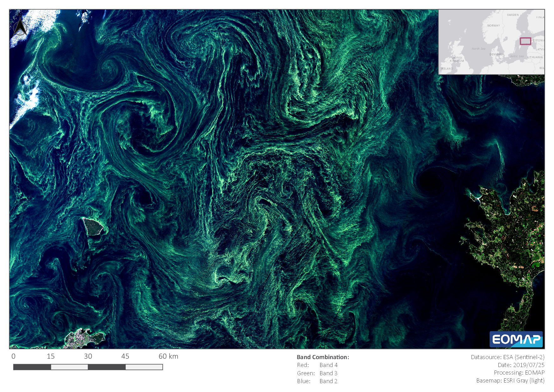Click the last white scale bar segment
This screenshot has height=392, width=554.
[144, 367]
